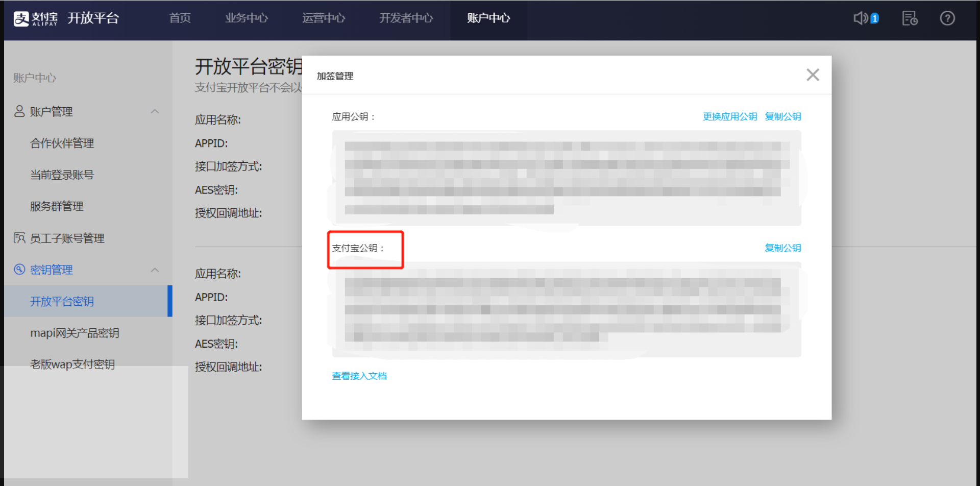This screenshot has width=980, height=486.
Task: Click the blurred 应用公钥 text box
Action: pyautogui.click(x=567, y=178)
